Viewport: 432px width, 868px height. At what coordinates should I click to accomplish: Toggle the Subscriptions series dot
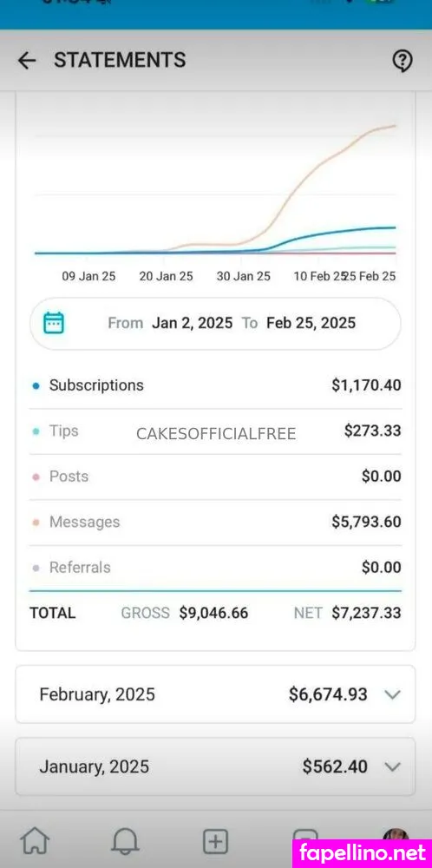(x=36, y=386)
